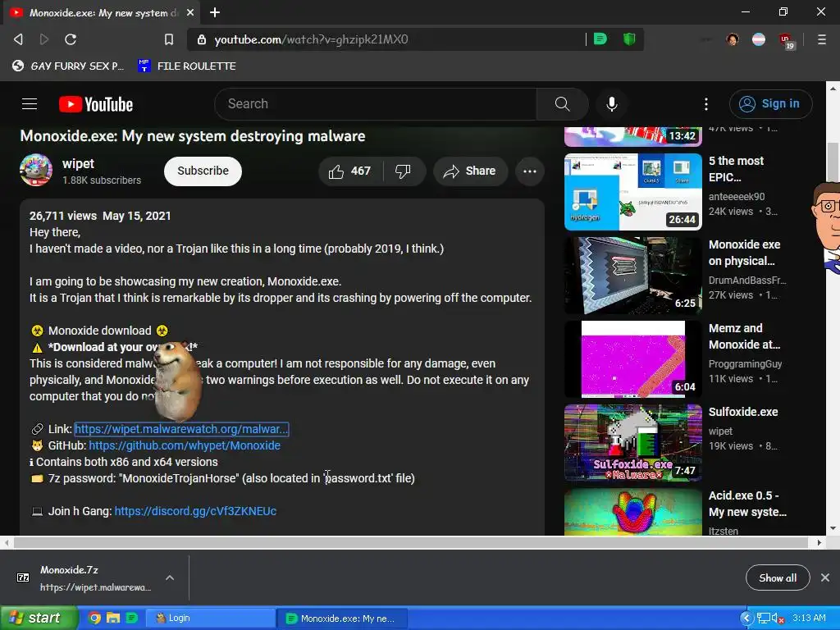Image resolution: width=840 pixels, height=630 pixels.
Task: Open wipet channel avatar
Action: [36, 171]
